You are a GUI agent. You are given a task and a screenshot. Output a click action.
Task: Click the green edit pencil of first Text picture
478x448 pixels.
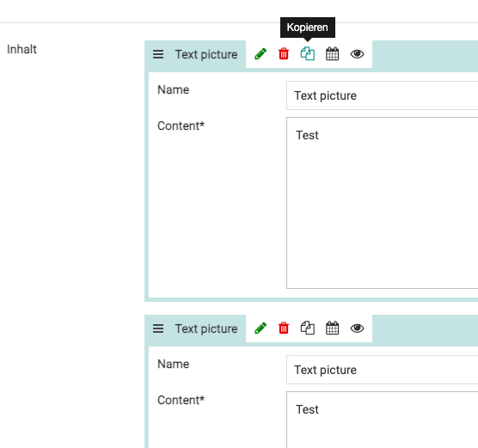[x=260, y=54]
